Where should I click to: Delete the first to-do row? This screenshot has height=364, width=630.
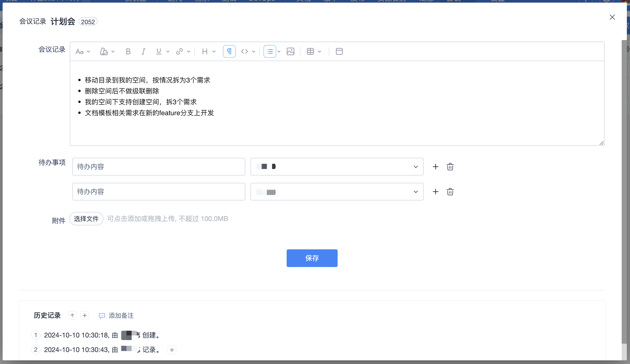(450, 167)
